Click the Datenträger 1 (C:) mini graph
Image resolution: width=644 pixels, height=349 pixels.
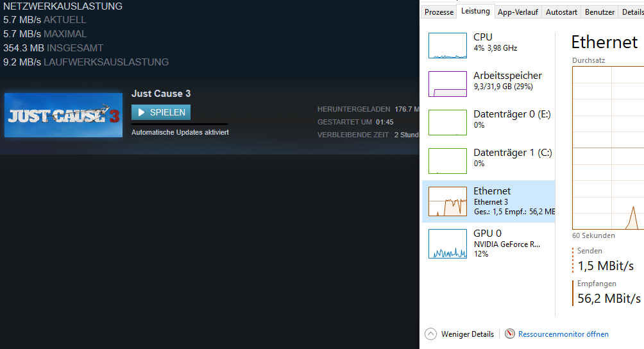448,161
